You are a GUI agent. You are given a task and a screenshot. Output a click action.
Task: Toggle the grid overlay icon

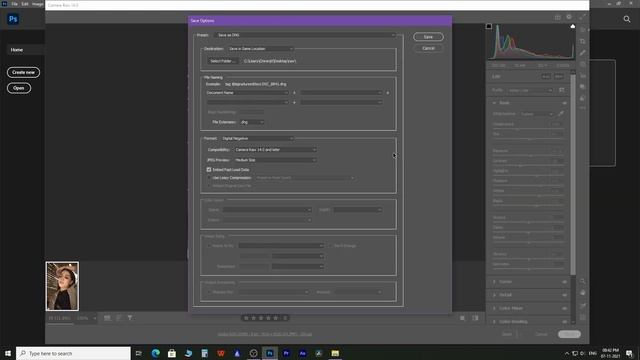coord(582,317)
